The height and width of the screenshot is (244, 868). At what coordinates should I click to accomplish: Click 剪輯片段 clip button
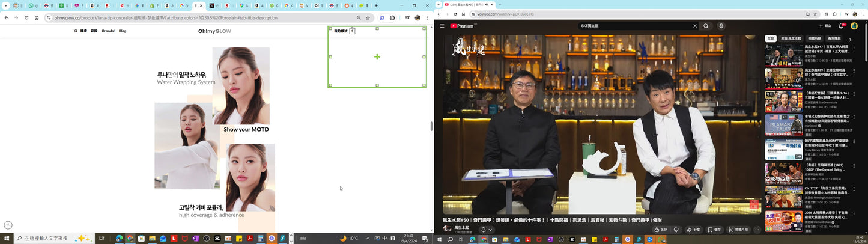point(738,230)
